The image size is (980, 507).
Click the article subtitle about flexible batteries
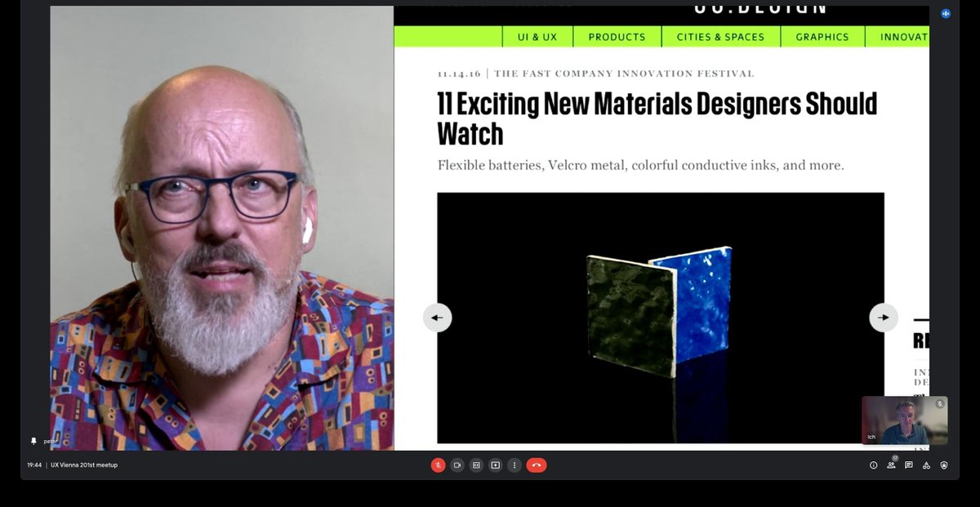[640, 166]
